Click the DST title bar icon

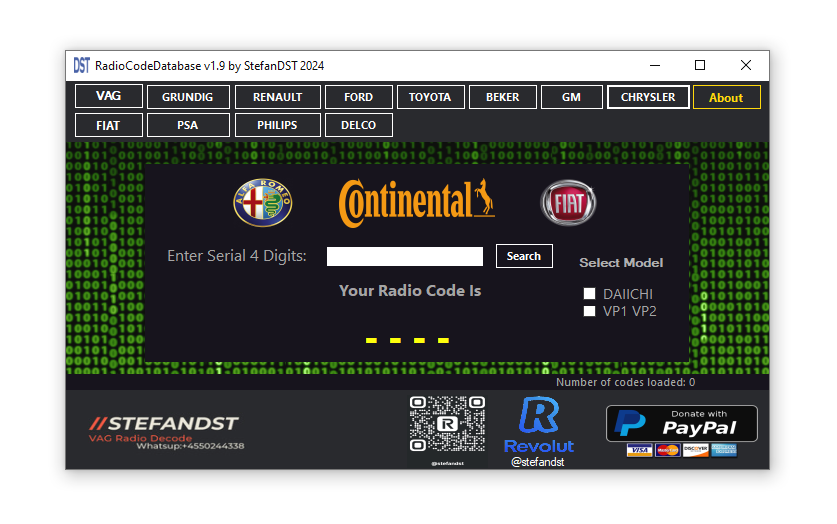[x=82, y=66]
